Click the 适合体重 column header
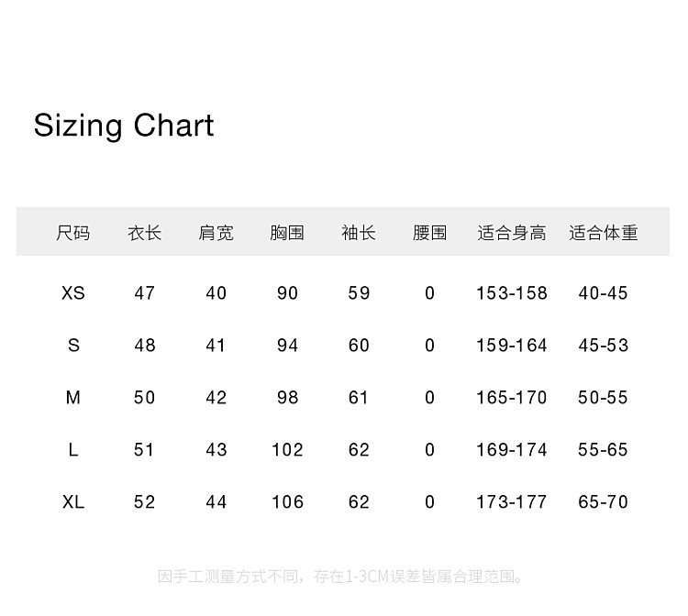This screenshot has width=688, height=616. pos(603,233)
